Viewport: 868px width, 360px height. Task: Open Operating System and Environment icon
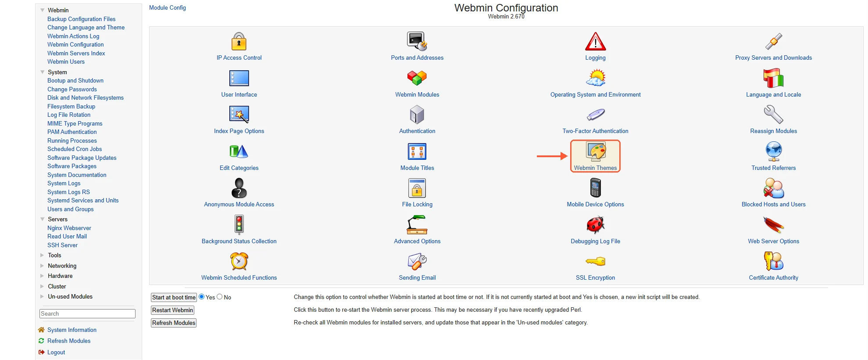pyautogui.click(x=595, y=78)
